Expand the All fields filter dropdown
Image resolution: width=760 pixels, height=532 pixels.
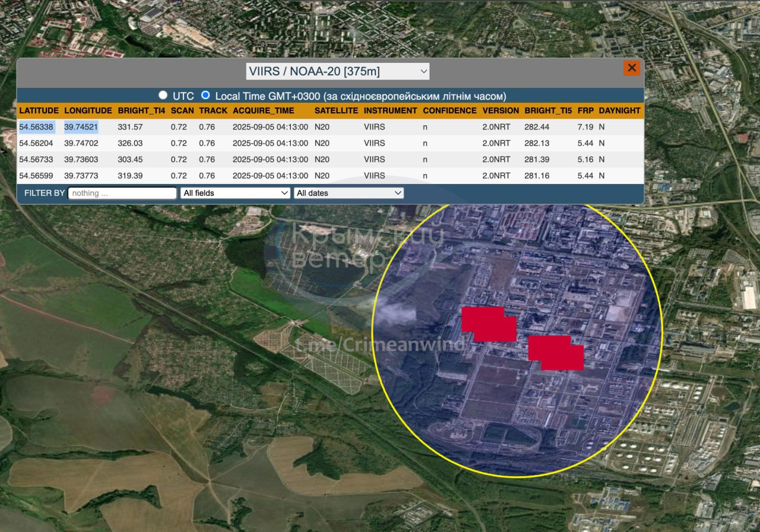tap(235, 193)
